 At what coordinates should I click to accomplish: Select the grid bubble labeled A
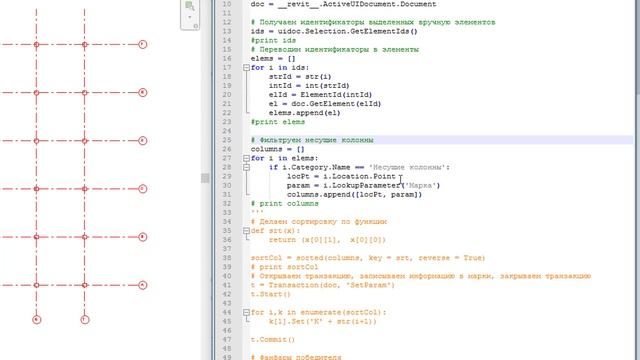click(142, 285)
